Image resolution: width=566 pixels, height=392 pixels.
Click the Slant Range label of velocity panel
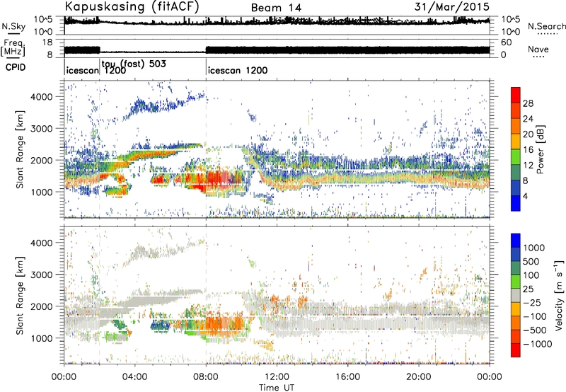pyautogui.click(x=20, y=296)
